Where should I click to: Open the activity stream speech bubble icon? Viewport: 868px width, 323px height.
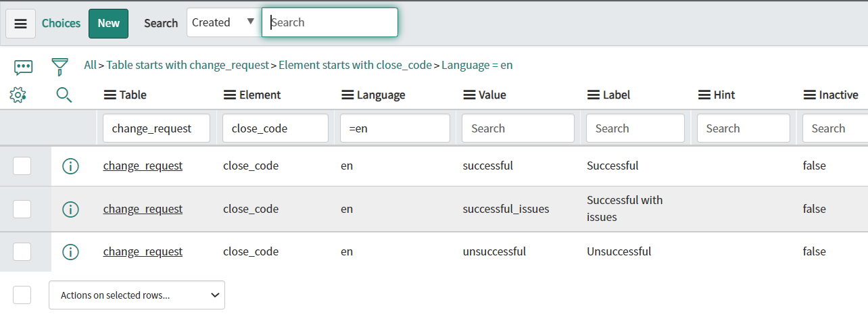click(x=23, y=67)
